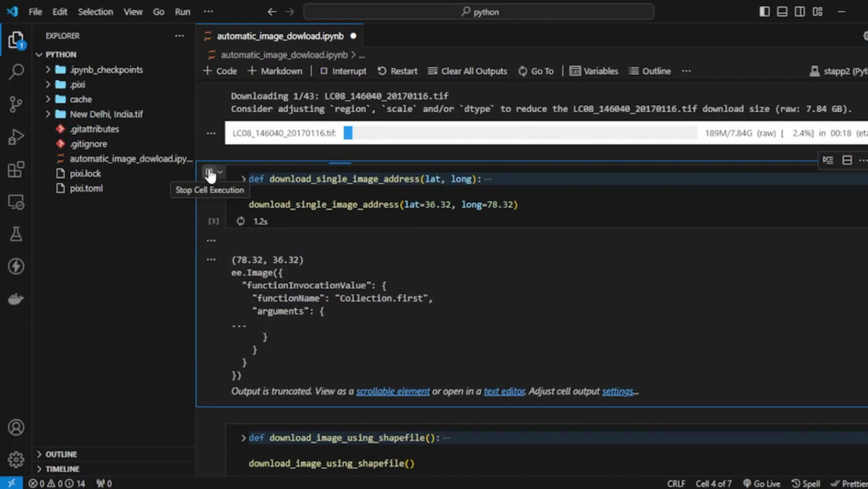Open the Accounts menu icon
Viewport: 868px width, 489px height.
[x=16, y=427]
